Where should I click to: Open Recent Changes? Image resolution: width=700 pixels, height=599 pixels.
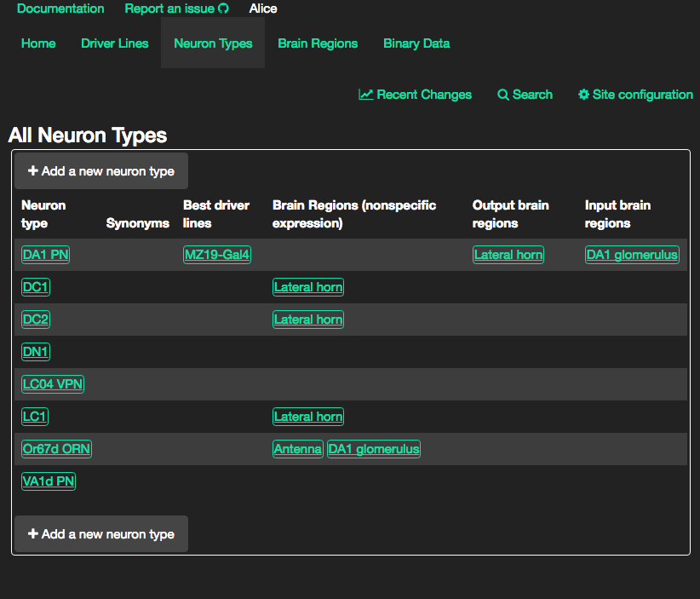(x=416, y=95)
